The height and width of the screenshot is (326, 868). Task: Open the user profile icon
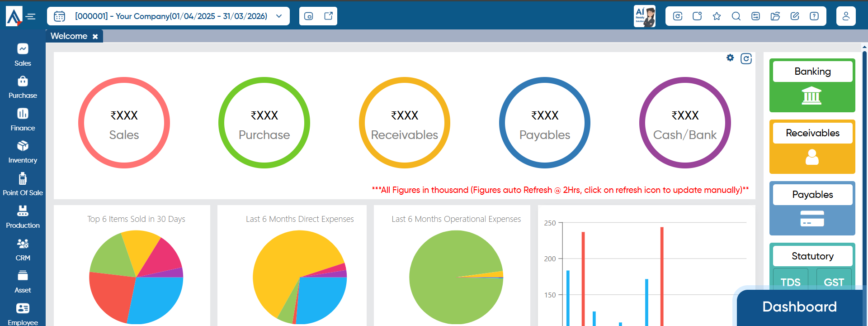(846, 16)
